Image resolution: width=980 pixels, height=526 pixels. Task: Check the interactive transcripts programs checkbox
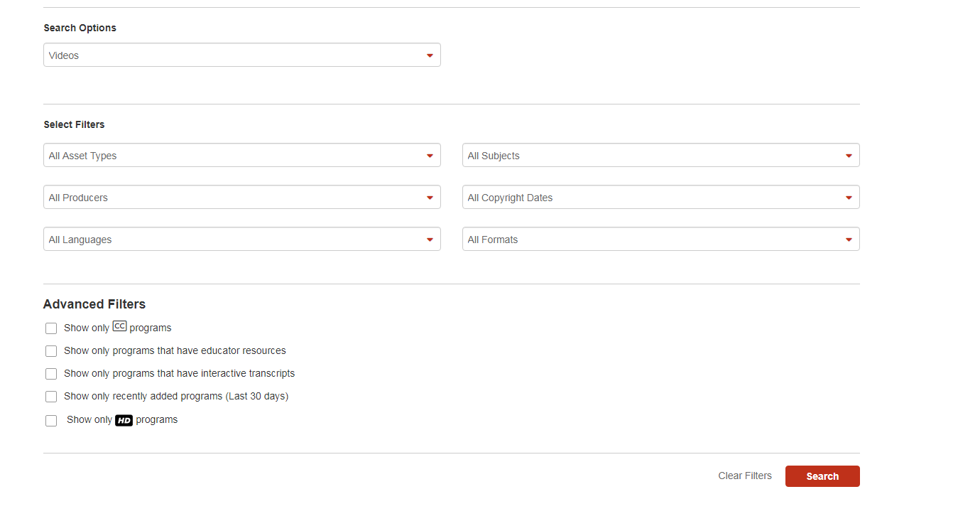pos(51,374)
